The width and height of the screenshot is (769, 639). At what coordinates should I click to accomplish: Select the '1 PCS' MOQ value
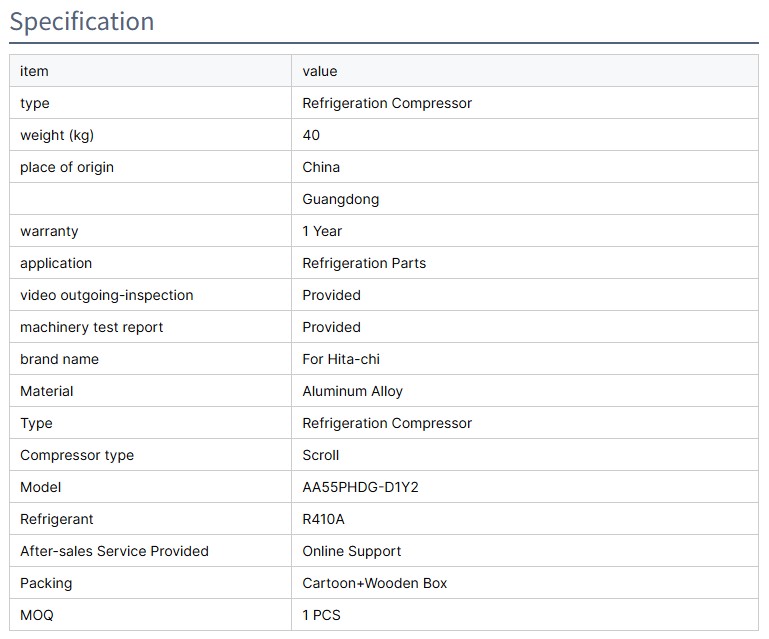click(322, 615)
